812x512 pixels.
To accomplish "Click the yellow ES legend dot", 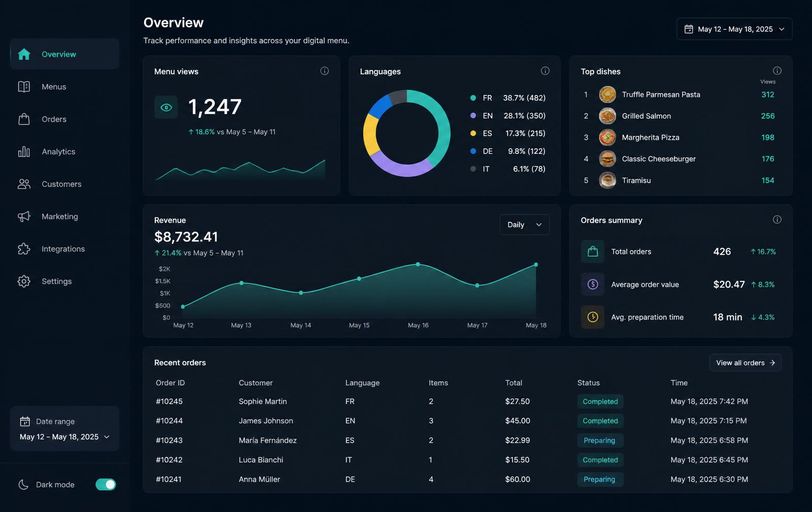I will 473,133.
